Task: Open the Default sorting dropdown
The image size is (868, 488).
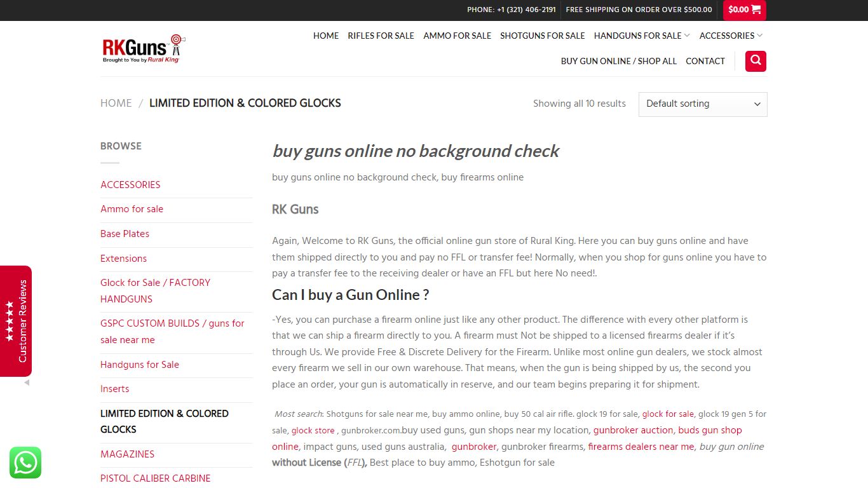Action: [x=703, y=104]
